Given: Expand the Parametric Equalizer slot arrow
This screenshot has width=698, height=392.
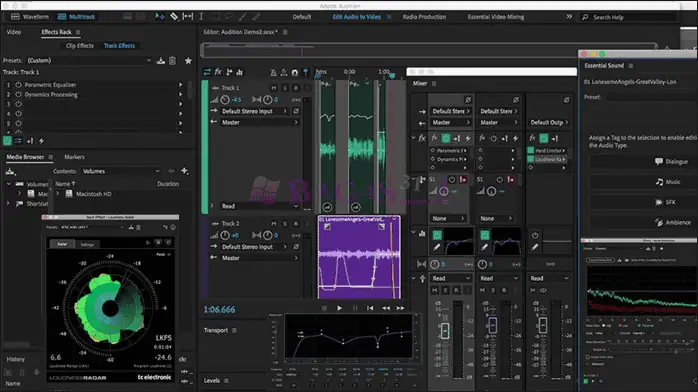Looking at the screenshot, I should click(180, 85).
